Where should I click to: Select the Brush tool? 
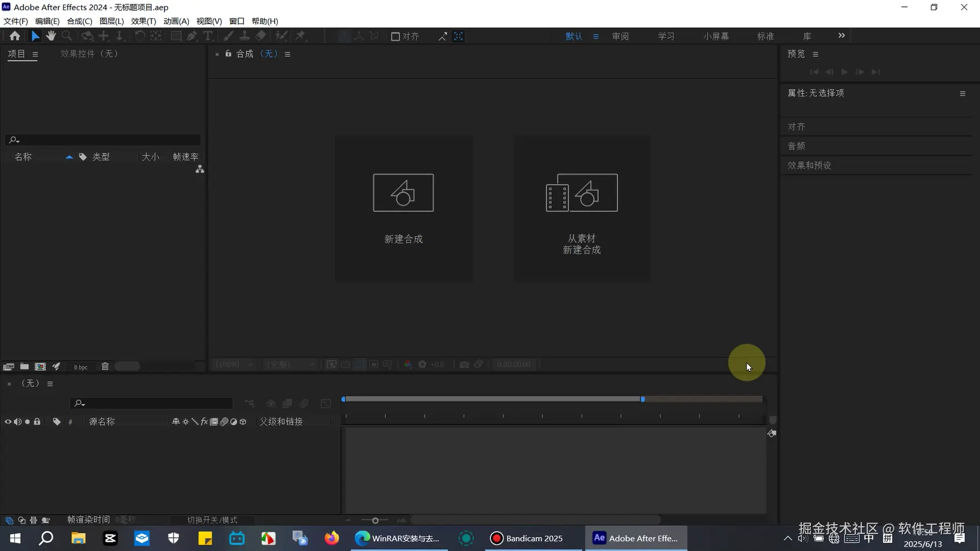(x=229, y=36)
